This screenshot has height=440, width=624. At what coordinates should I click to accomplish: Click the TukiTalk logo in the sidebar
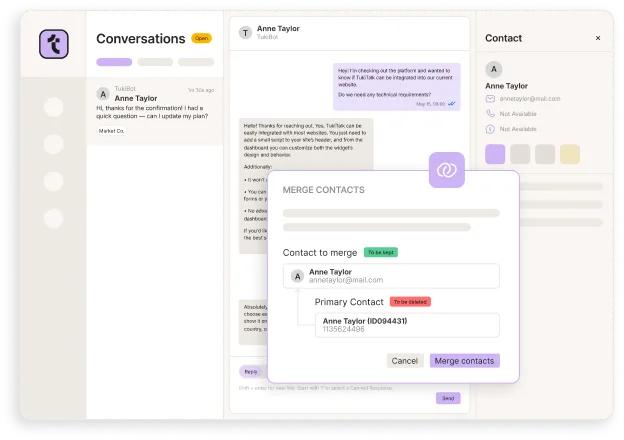coord(53,45)
